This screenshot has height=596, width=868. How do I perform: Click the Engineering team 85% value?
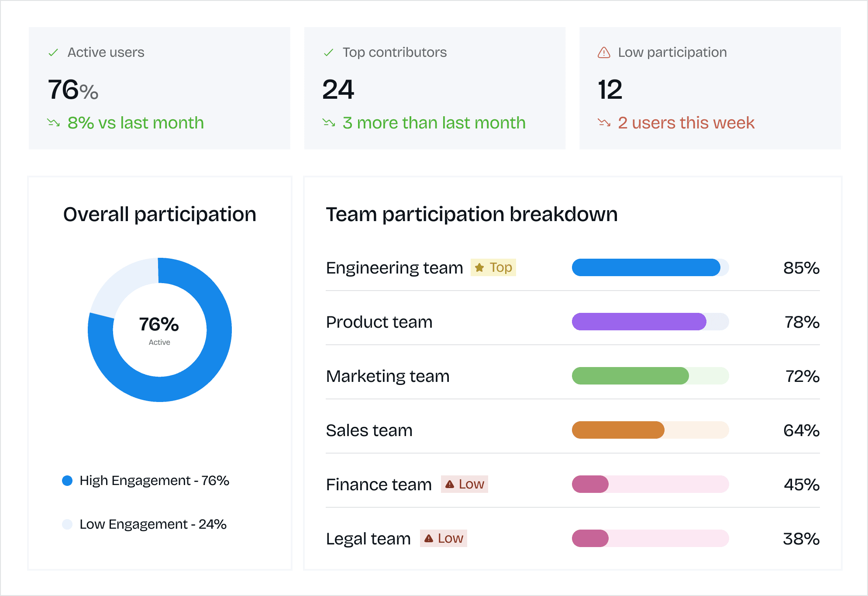pyautogui.click(x=801, y=268)
